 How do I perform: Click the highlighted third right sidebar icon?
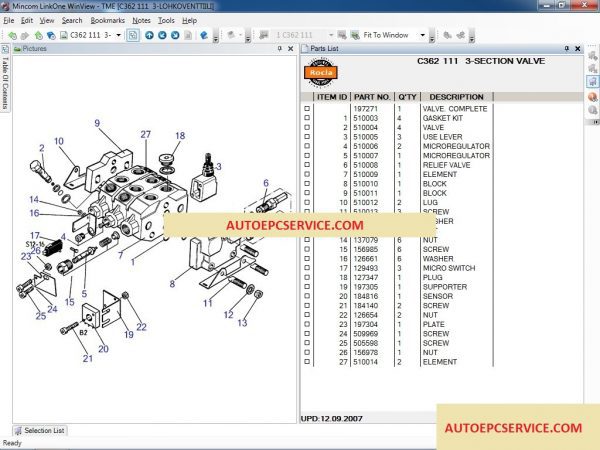click(592, 81)
